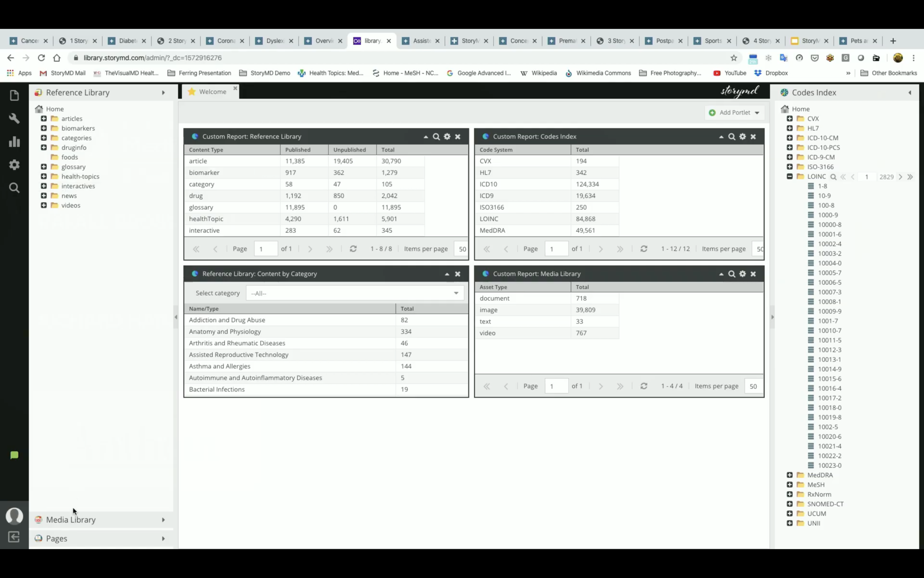Collapse the Codes Index side panel

[910, 92]
